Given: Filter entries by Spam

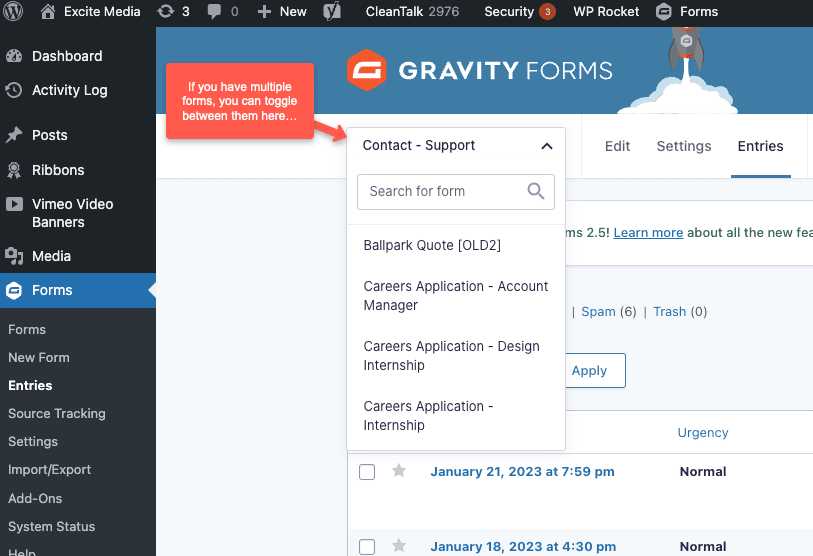Looking at the screenshot, I should point(598,312).
